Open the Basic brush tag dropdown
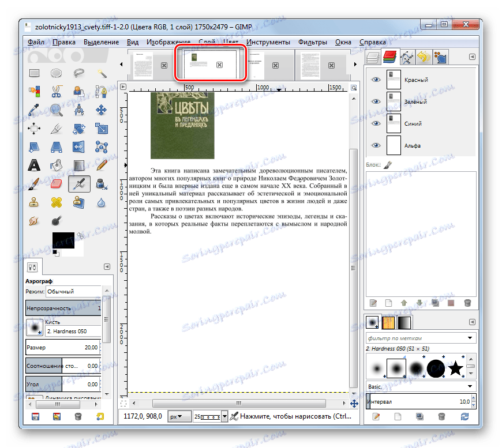Screen dimensions: 502x448 coord(421,386)
